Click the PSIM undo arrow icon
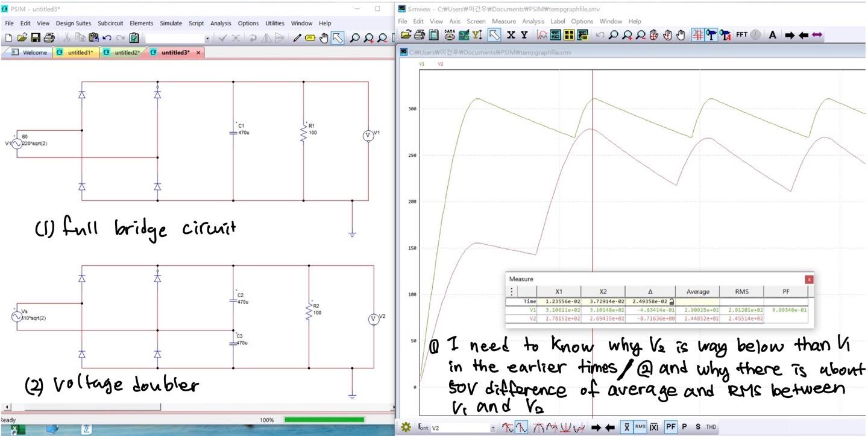The width and height of the screenshot is (868, 436). pyautogui.click(x=107, y=38)
